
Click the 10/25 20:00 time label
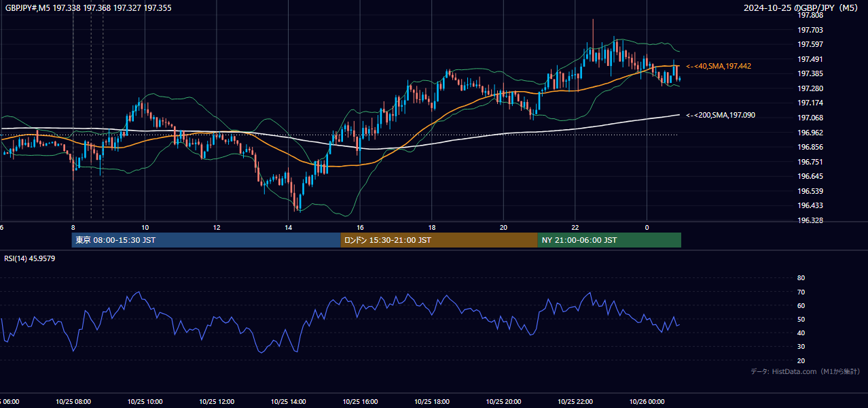point(503,402)
